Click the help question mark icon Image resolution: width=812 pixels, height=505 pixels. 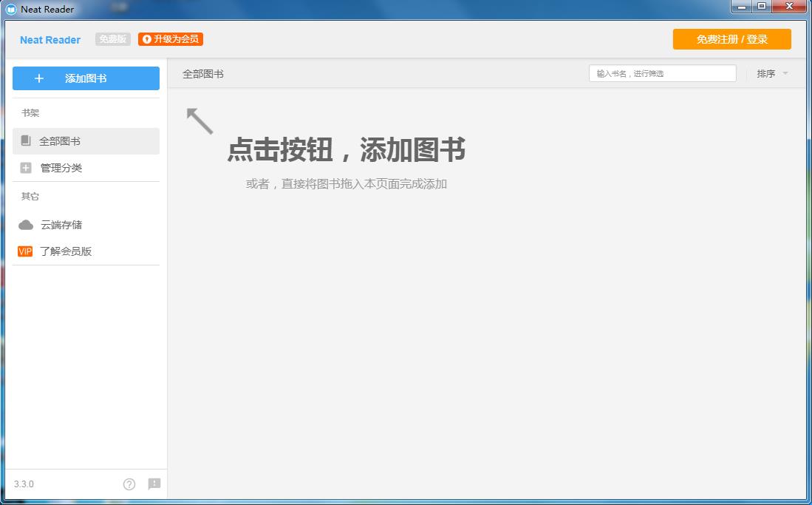(129, 484)
